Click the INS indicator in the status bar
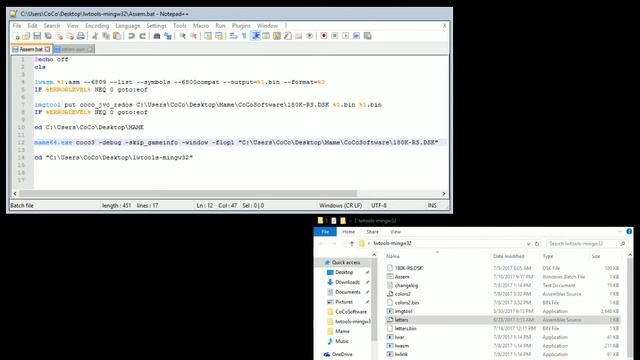 432,206
